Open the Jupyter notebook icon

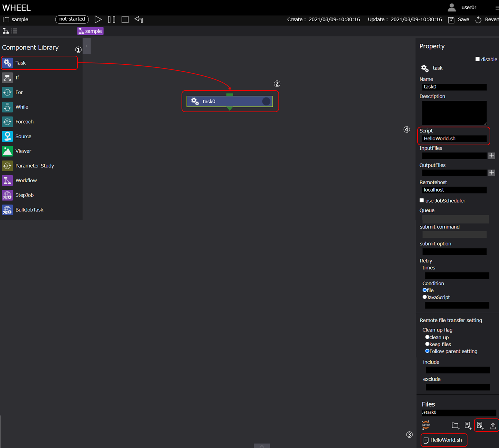point(426,425)
